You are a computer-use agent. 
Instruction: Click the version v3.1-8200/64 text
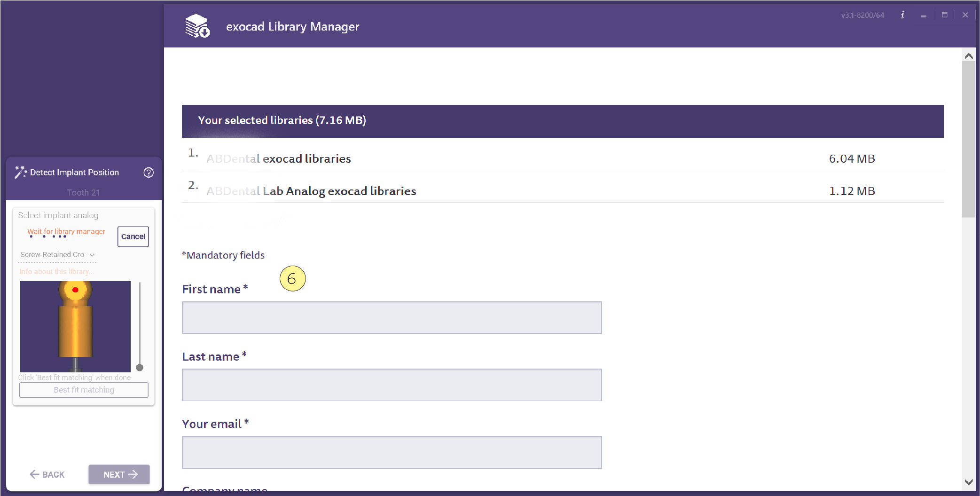pyautogui.click(x=862, y=15)
